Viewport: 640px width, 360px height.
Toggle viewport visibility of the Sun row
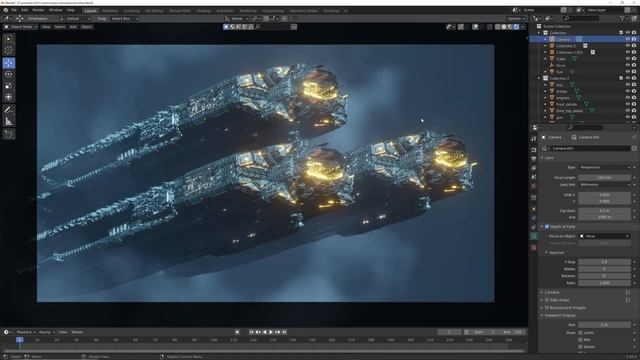click(628, 72)
